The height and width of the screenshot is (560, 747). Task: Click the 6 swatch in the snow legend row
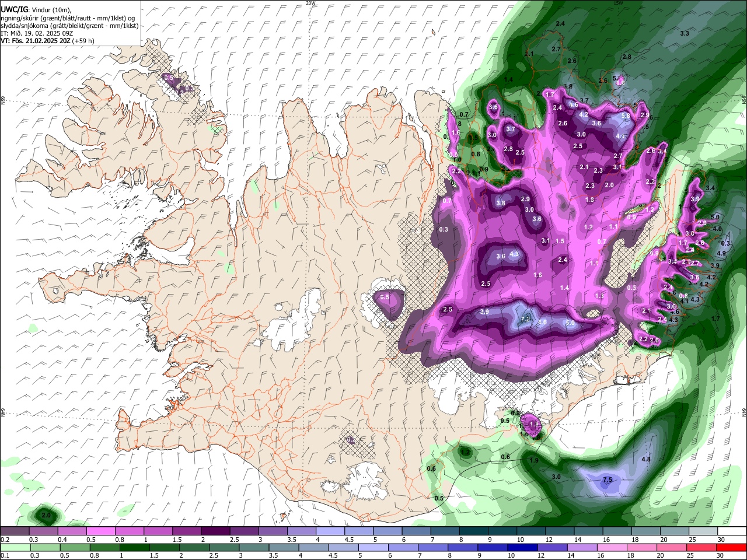(416, 531)
